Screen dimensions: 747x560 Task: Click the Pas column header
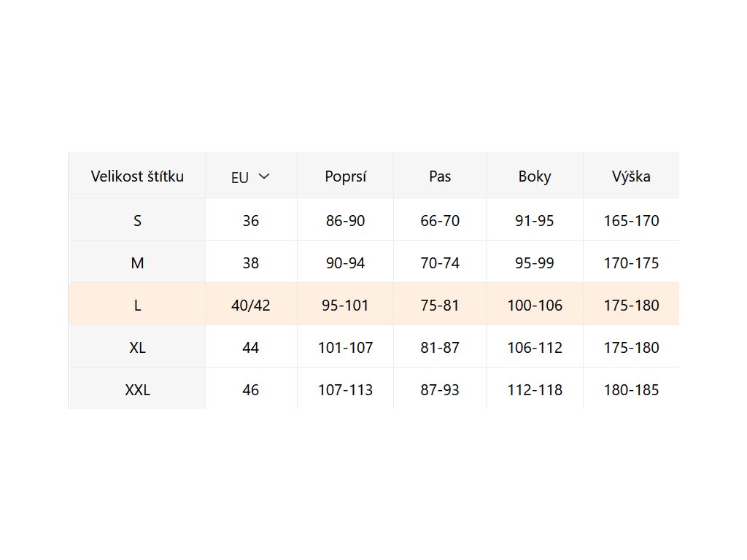click(440, 176)
